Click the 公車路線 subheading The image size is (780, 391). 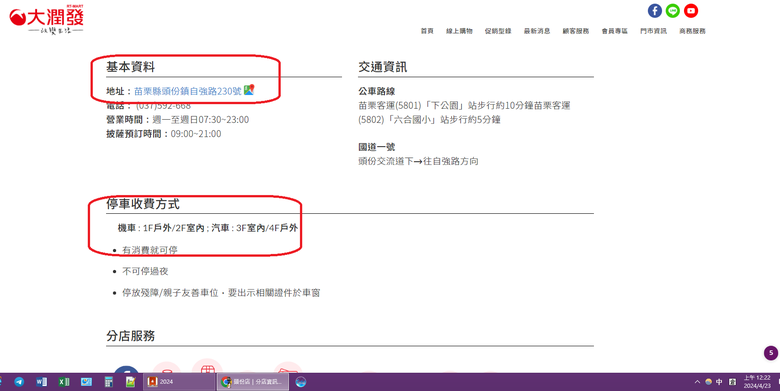tap(377, 91)
